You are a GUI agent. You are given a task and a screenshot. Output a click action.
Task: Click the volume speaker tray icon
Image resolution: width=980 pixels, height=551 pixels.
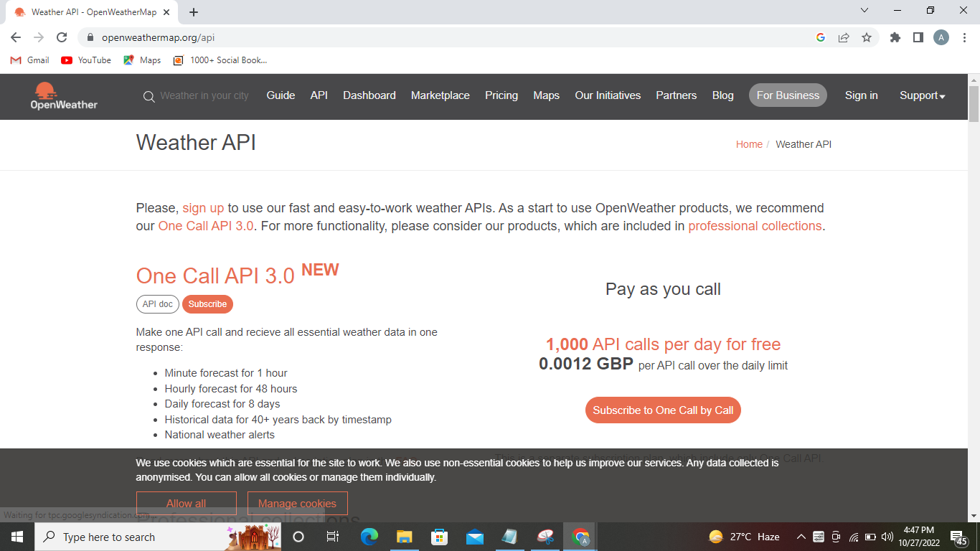coord(887,537)
